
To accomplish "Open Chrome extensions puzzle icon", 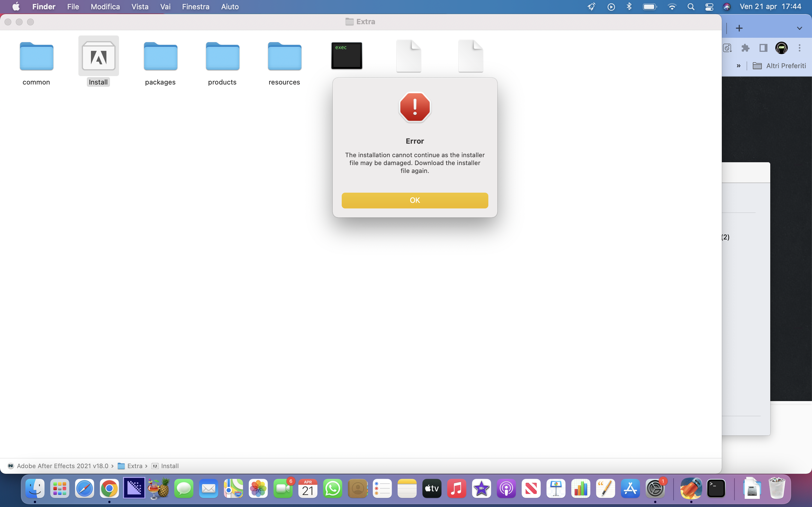I will [745, 48].
